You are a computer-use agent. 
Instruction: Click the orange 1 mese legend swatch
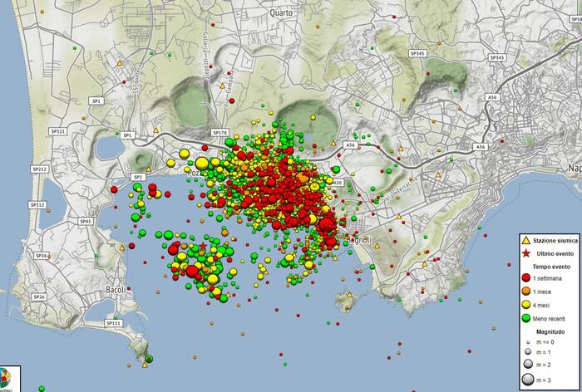527,291
